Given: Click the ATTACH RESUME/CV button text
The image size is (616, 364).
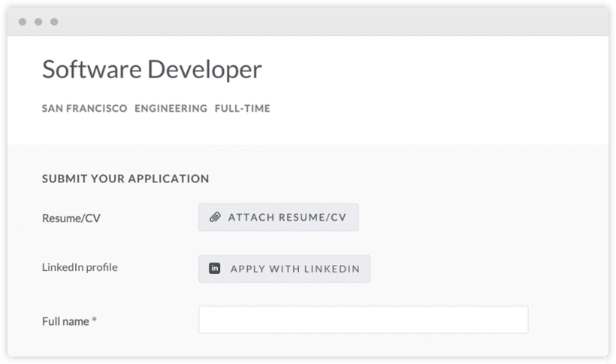Looking at the screenshot, I should pos(287,217).
